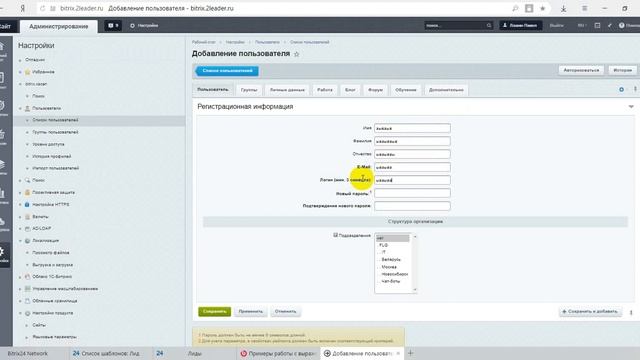The image size is (640, 360).
Task: Click the magnifier icon in admin search
Action: (489, 25)
